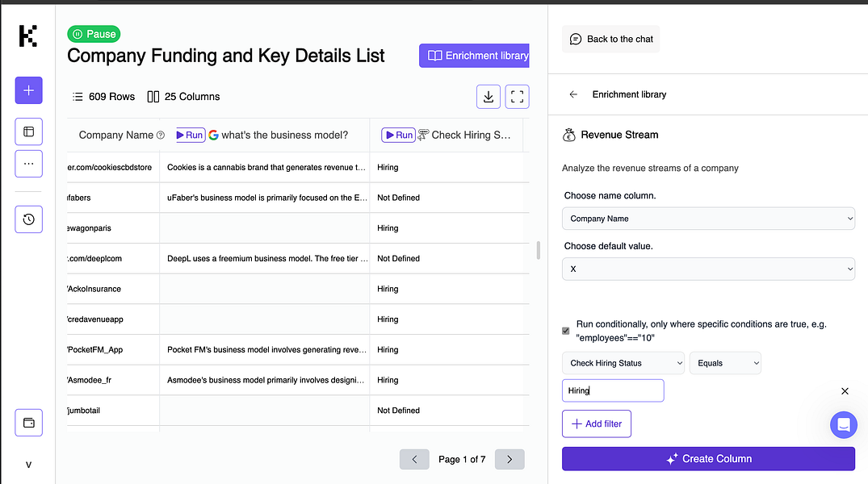The height and width of the screenshot is (484, 868).
Task: Expand the default value X dropdown
Action: (708, 269)
